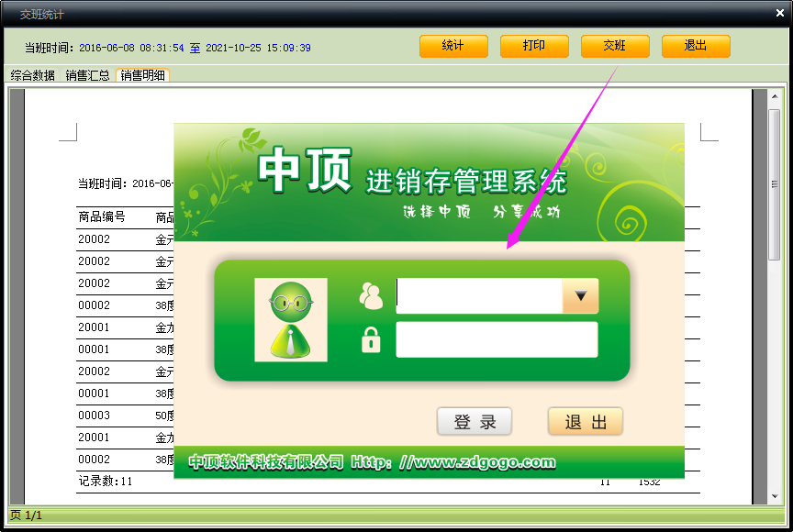
Task: Focus the password input box
Action: (x=497, y=339)
